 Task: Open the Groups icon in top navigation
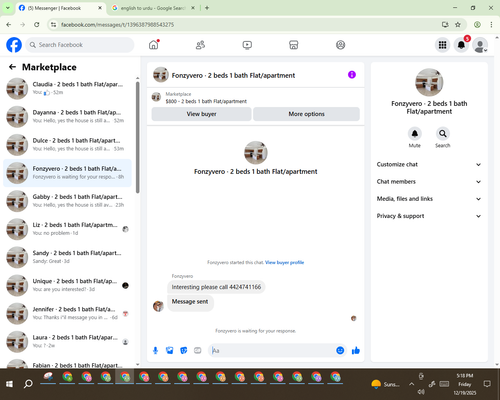pos(340,45)
